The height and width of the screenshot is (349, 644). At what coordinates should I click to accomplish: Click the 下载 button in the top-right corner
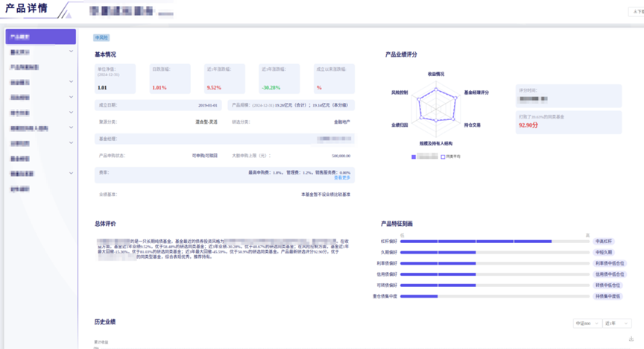tap(637, 11)
